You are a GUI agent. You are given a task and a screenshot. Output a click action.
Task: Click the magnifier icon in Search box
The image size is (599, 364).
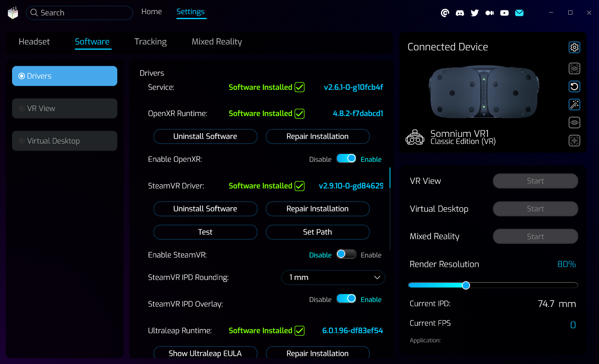click(34, 13)
